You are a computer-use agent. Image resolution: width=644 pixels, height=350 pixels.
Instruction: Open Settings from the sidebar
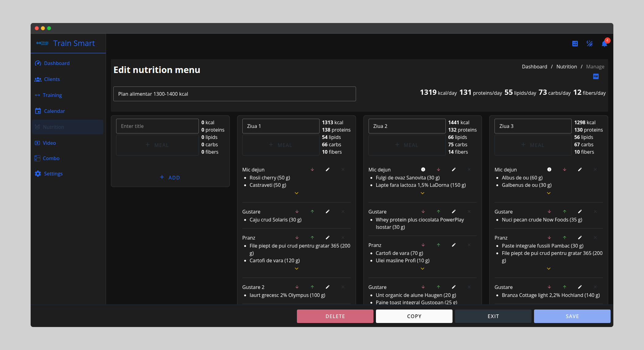click(x=53, y=174)
